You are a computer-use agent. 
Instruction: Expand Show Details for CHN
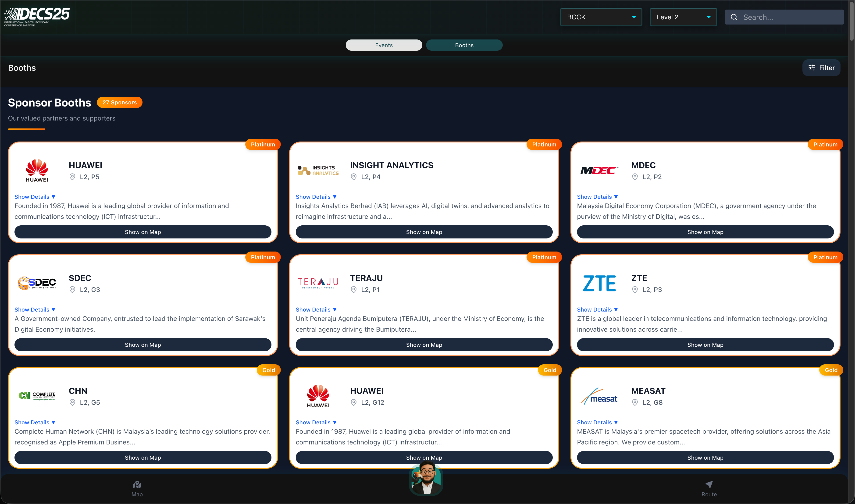click(x=35, y=422)
